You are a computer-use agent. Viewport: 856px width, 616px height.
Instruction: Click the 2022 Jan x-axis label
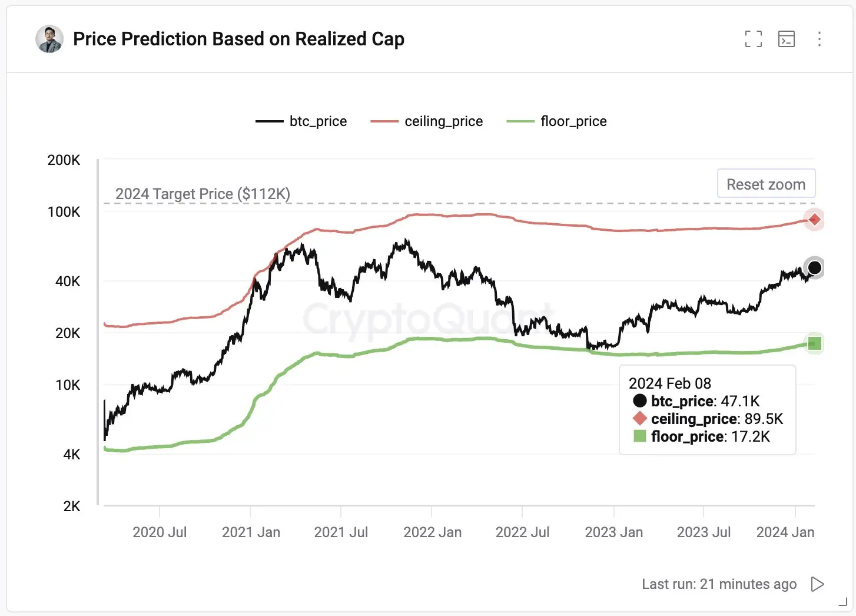432,532
